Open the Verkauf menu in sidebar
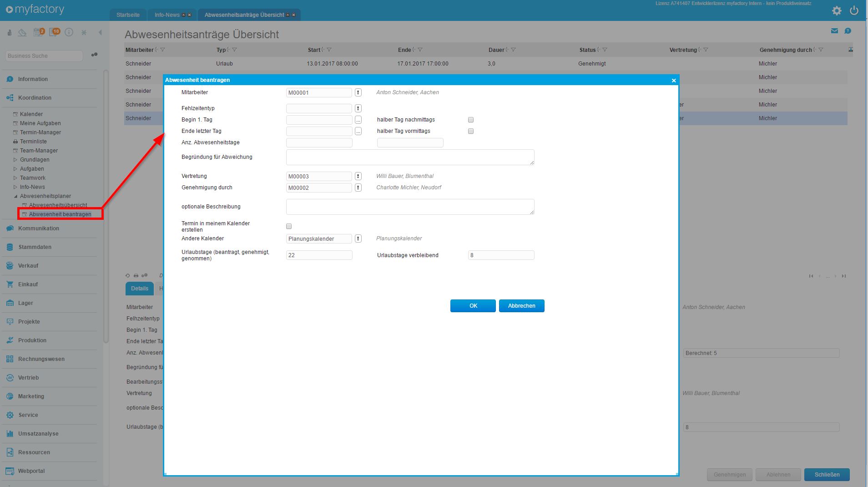 pos(28,266)
